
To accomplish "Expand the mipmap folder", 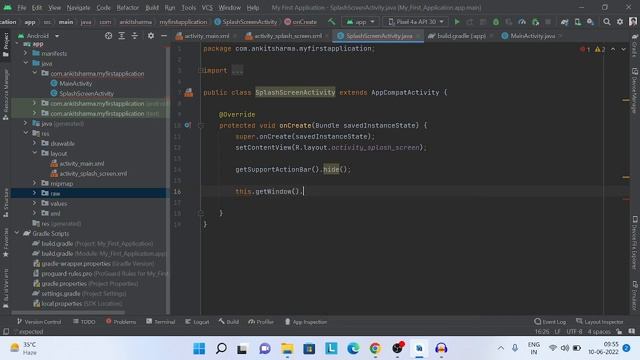I will point(34,183).
